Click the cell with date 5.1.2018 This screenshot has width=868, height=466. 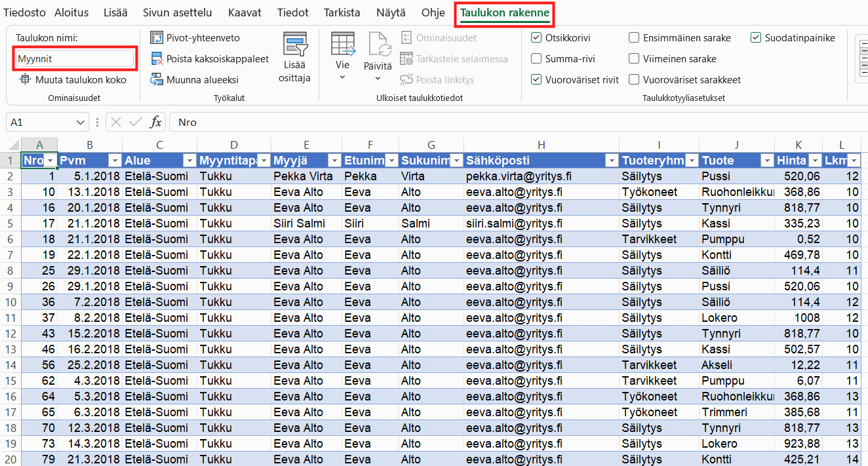(90, 176)
